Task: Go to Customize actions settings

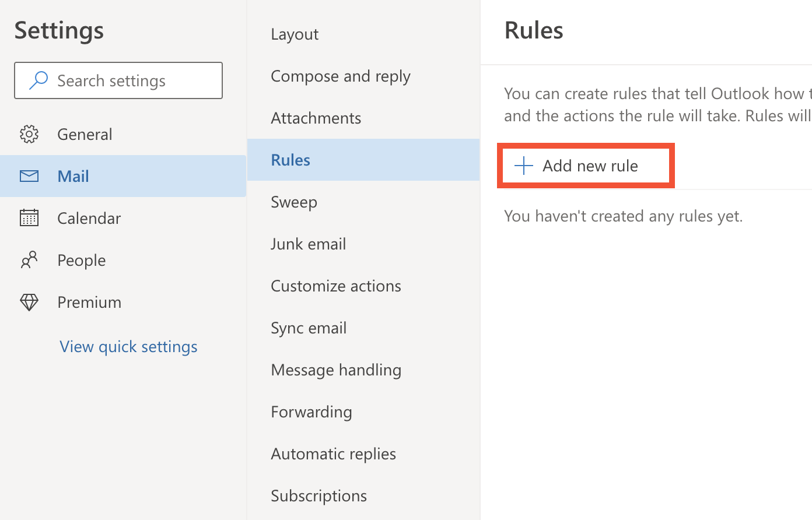Action: click(335, 285)
